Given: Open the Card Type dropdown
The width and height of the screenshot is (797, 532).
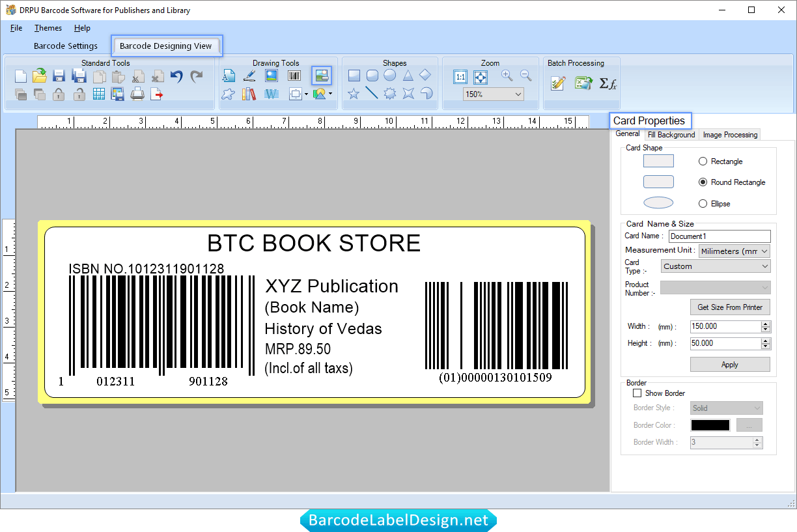Looking at the screenshot, I should coord(716,266).
